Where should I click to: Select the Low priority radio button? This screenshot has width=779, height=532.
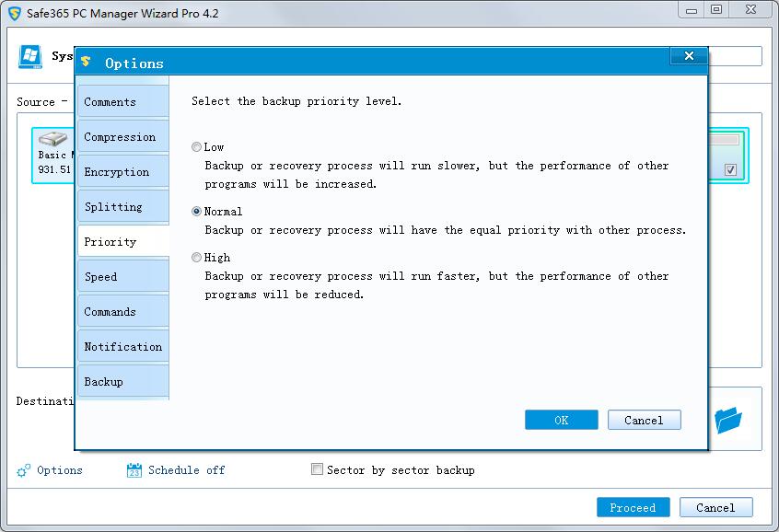pyautogui.click(x=196, y=147)
